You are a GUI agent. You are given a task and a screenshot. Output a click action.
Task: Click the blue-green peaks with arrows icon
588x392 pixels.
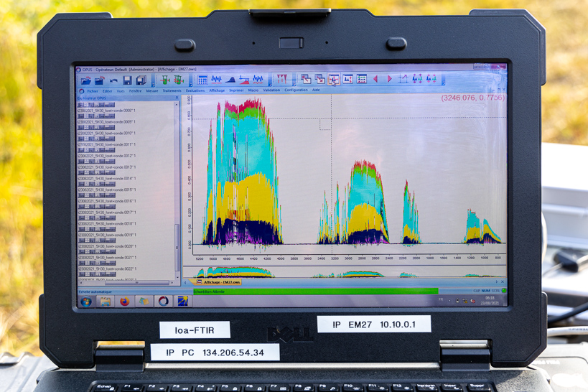click(417, 78)
